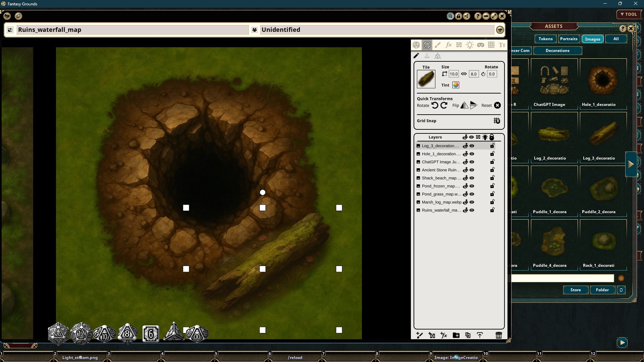Select the Paint brush tool in image toolbar
Image resolution: width=644 pixels, height=362 pixels.
(x=438, y=45)
